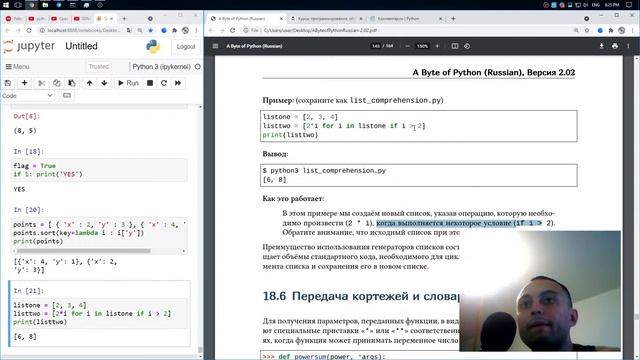This screenshot has width=640, height=360.
Task: Zoom in the PDF with plus button
Action: (437, 46)
